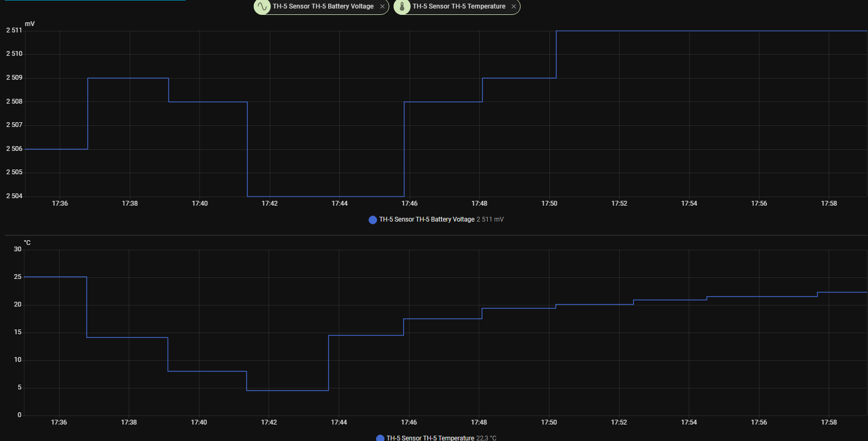Screen dimensions: 868x441
Task: Click the mV unit label above voltage chart
Action: 30,24
